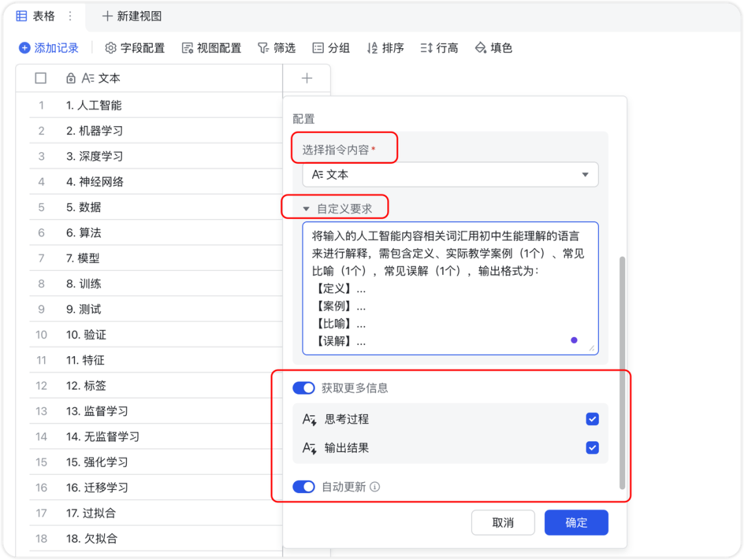Image resolution: width=744 pixels, height=560 pixels.
Task: Open 视图配置 in the toolbar
Action: pos(211,48)
